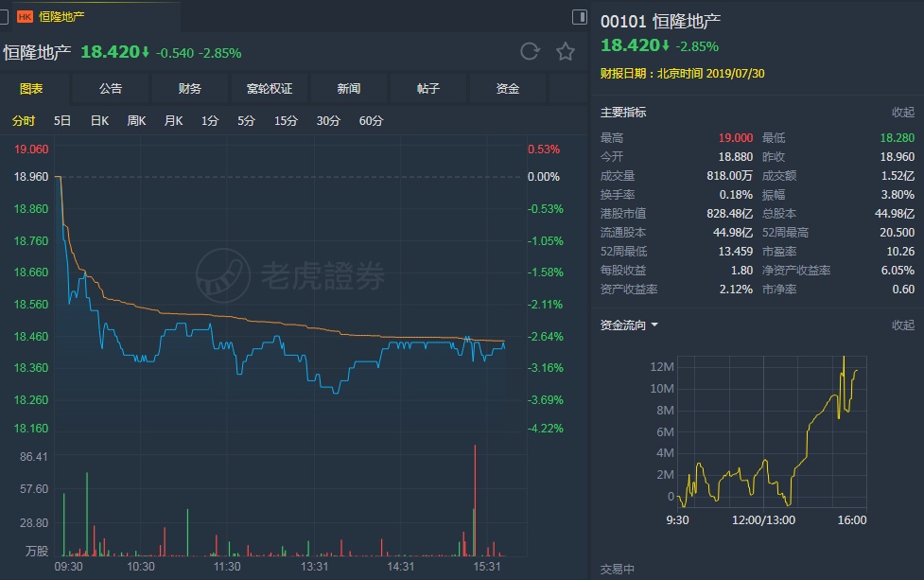Show the 月K chart
924x580 pixels.
pyautogui.click(x=173, y=121)
